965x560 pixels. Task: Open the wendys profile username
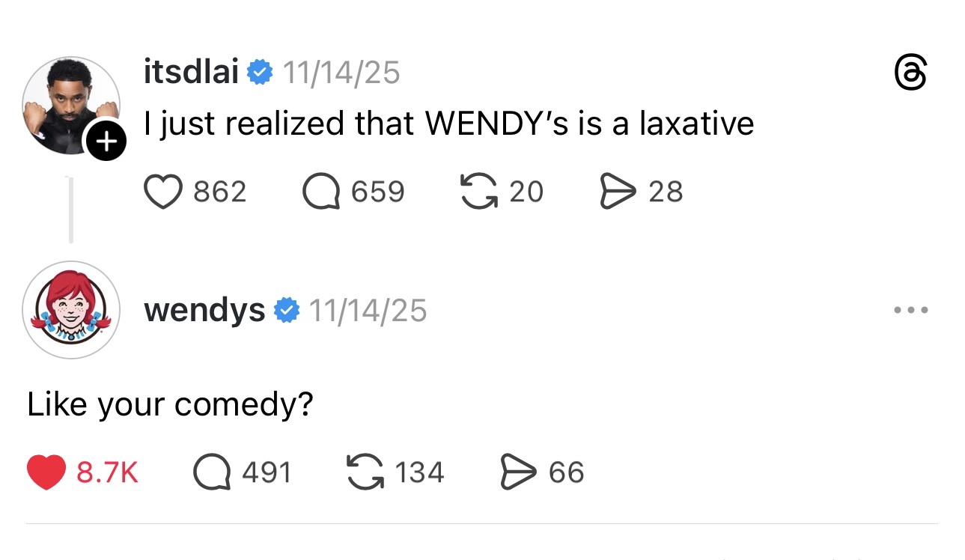(x=204, y=310)
